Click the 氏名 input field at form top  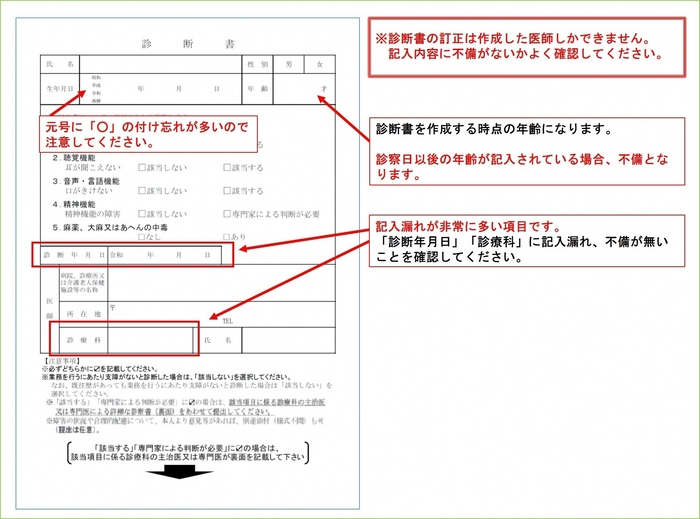coord(160,64)
